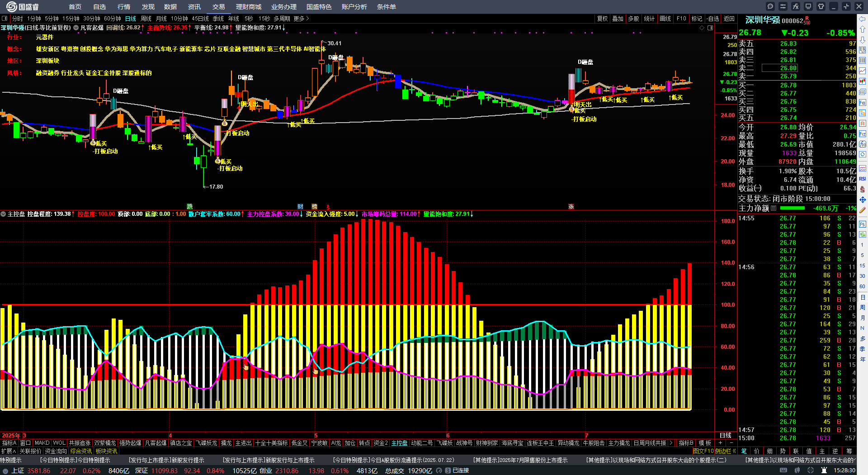Click the down arrow icon in right sidebar
This screenshot has height=475, width=868.
[863, 40]
